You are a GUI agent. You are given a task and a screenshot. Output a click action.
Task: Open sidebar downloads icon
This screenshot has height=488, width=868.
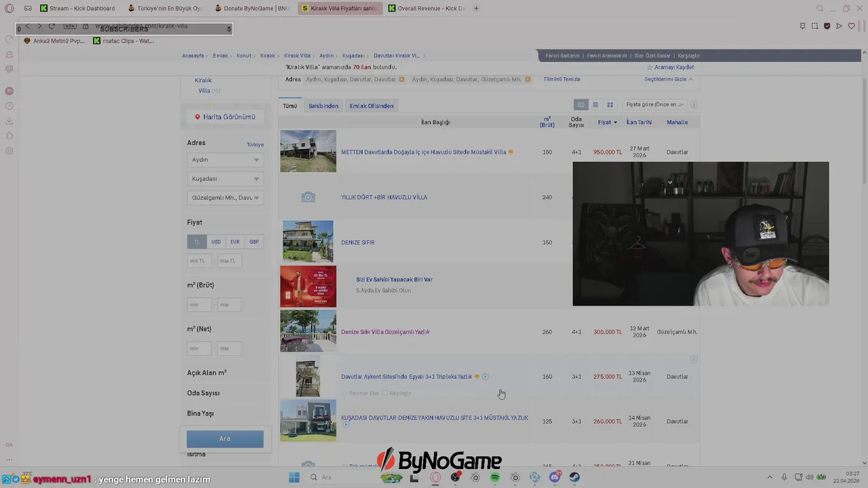tap(9, 121)
